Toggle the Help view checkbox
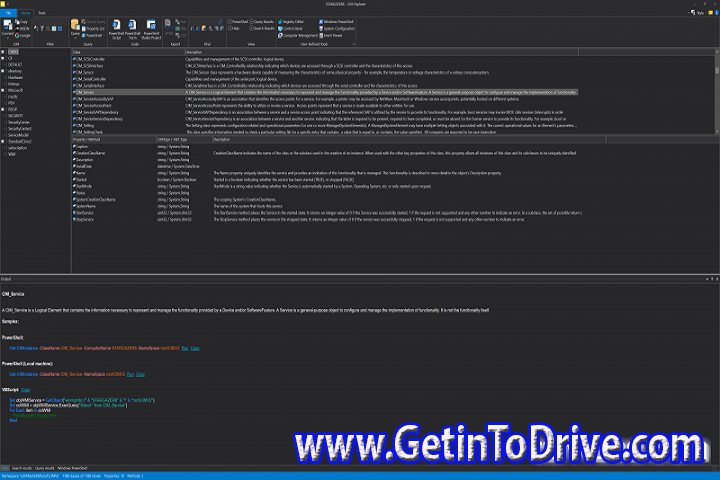Viewport: 720px width, 480px height. [234, 28]
